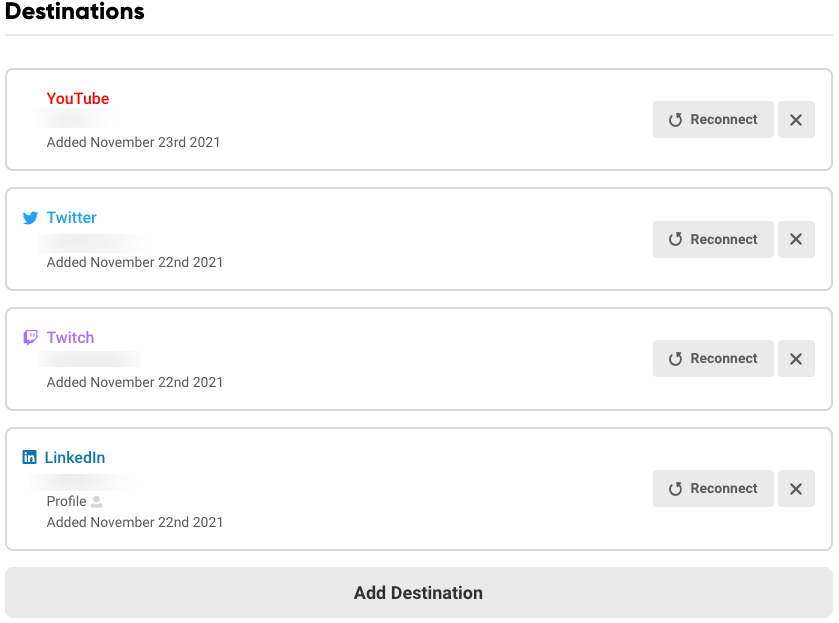Viewport: 839px width, 623px height.
Task: Open the YouTube channel link
Action: tap(77, 98)
